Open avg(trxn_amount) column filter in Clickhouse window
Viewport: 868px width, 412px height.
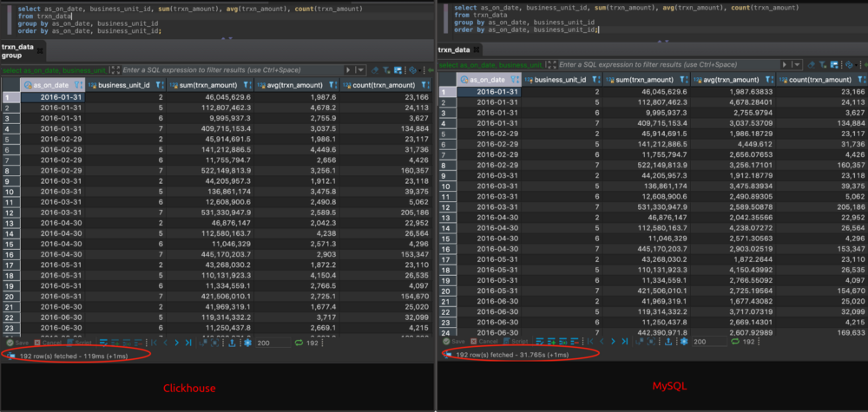333,85
